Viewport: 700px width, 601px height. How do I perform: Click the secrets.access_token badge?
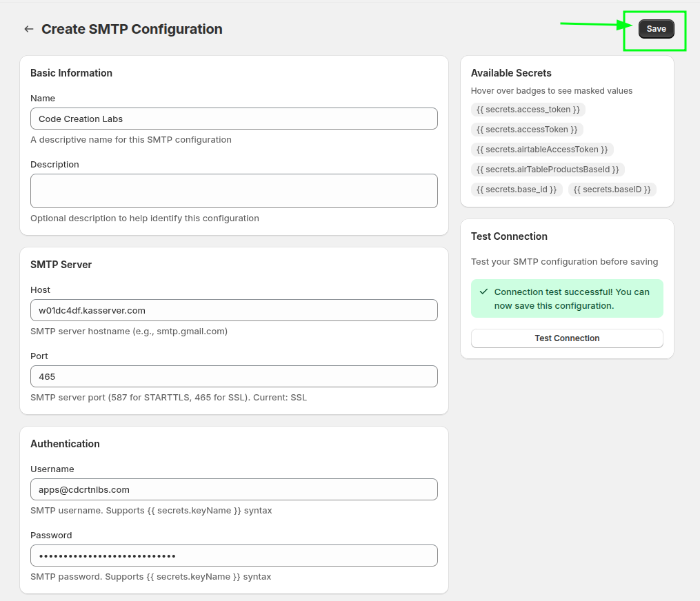tap(528, 110)
